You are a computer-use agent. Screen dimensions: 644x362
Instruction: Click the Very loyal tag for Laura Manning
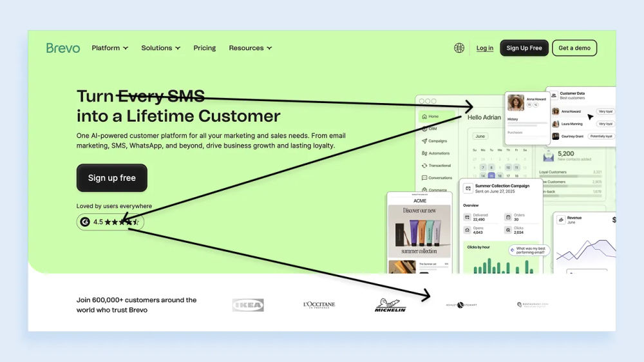click(605, 124)
